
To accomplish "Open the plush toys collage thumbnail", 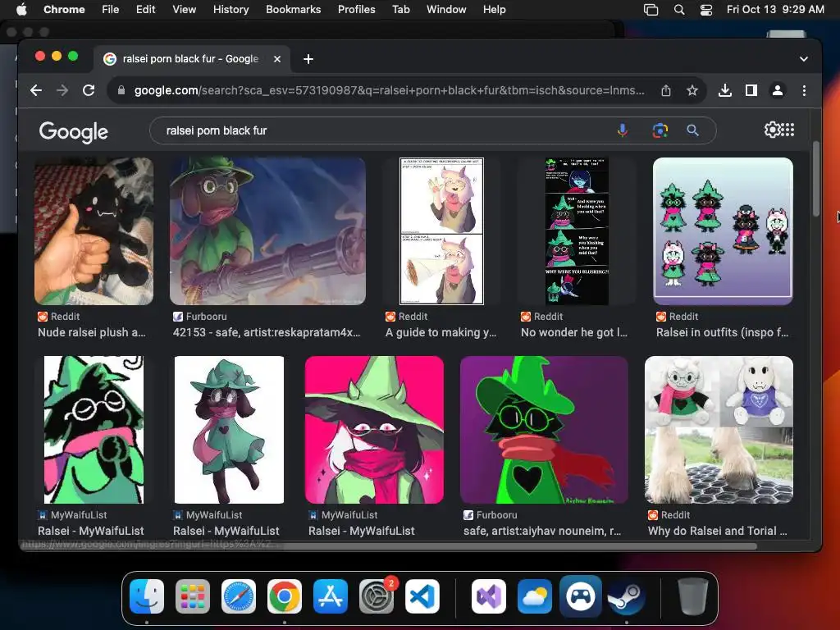I will [x=719, y=430].
